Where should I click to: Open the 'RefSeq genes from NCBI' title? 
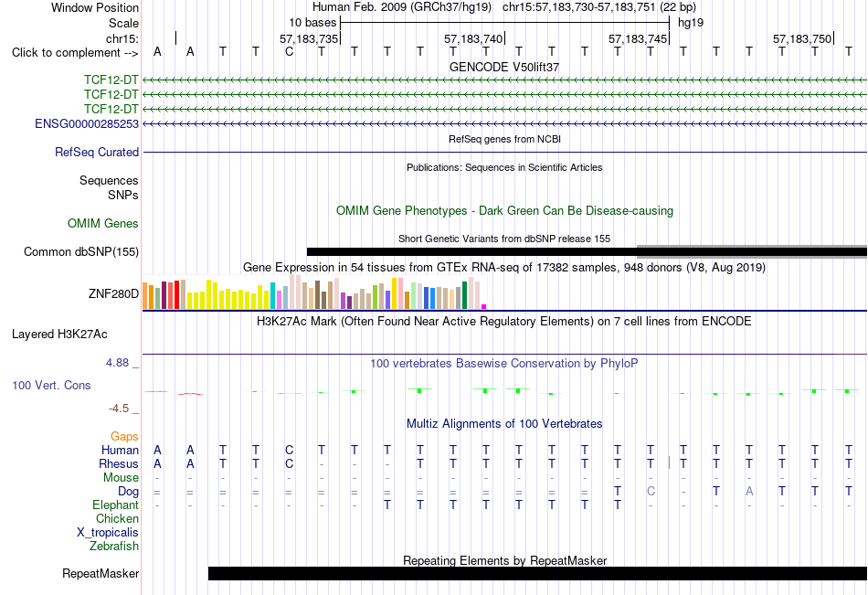coord(504,139)
